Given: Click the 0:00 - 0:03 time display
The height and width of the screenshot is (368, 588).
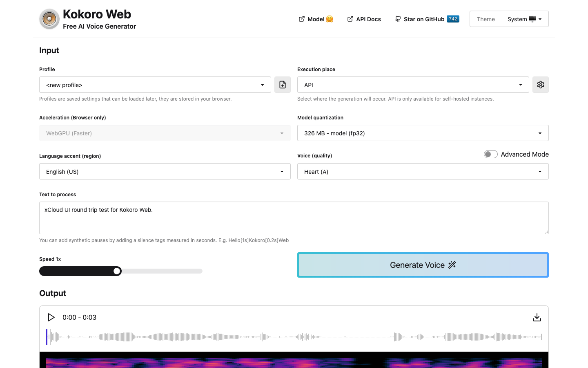Looking at the screenshot, I should click(79, 317).
